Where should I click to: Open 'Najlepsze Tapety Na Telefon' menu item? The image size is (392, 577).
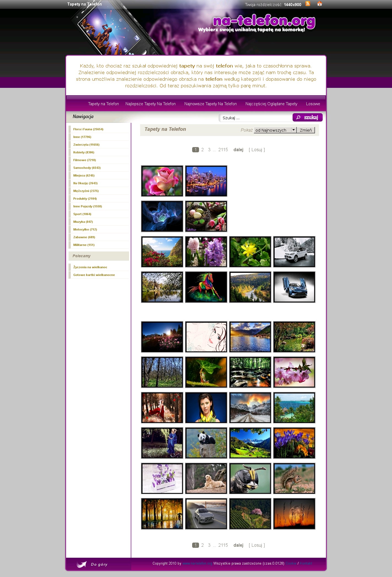pyautogui.click(x=150, y=104)
